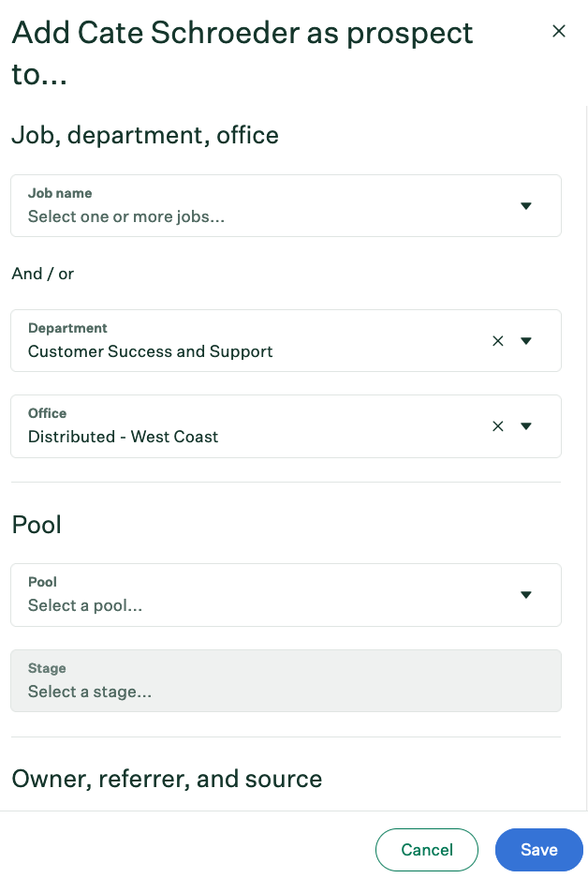Clear the Office selection with X icon
Screen dimensions: 588x878
click(498, 426)
